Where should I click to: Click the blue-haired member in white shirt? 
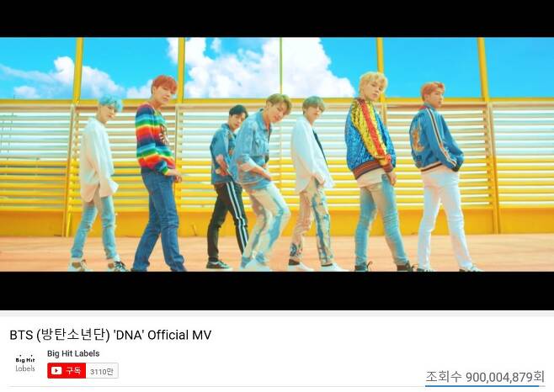pyautogui.click(x=97, y=183)
